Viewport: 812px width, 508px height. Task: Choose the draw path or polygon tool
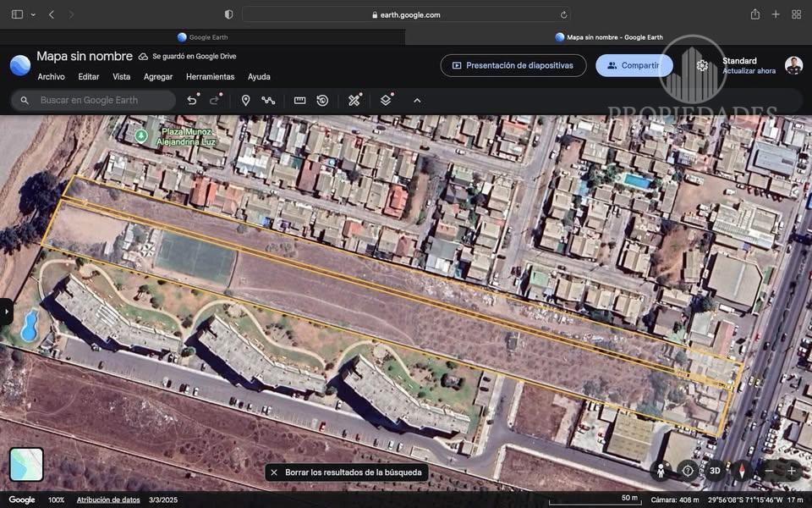[268, 100]
